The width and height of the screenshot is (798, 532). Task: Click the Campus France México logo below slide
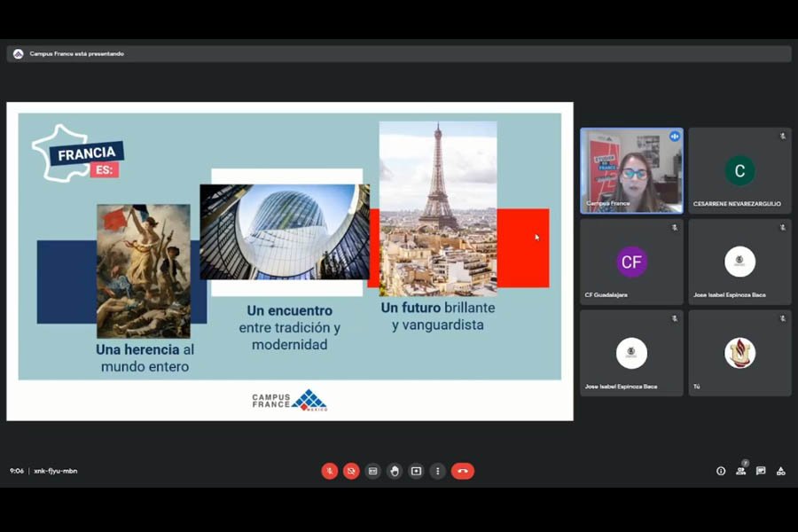pos(290,400)
